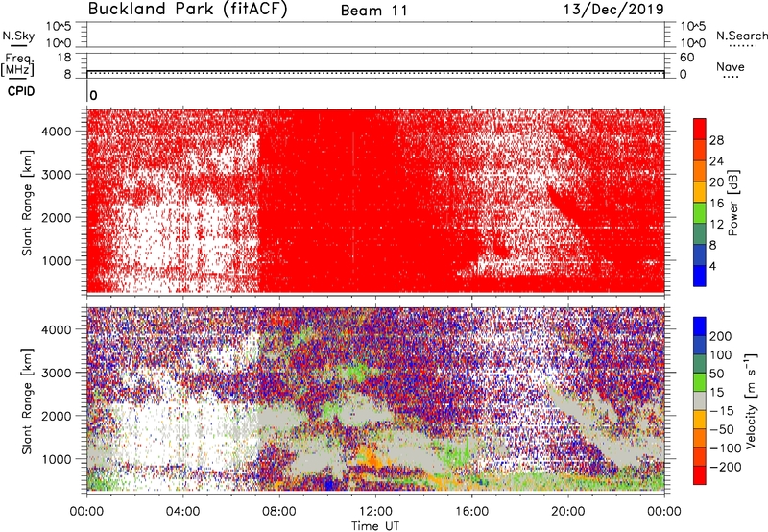Click the 'Beam 11' label

tap(374, 11)
